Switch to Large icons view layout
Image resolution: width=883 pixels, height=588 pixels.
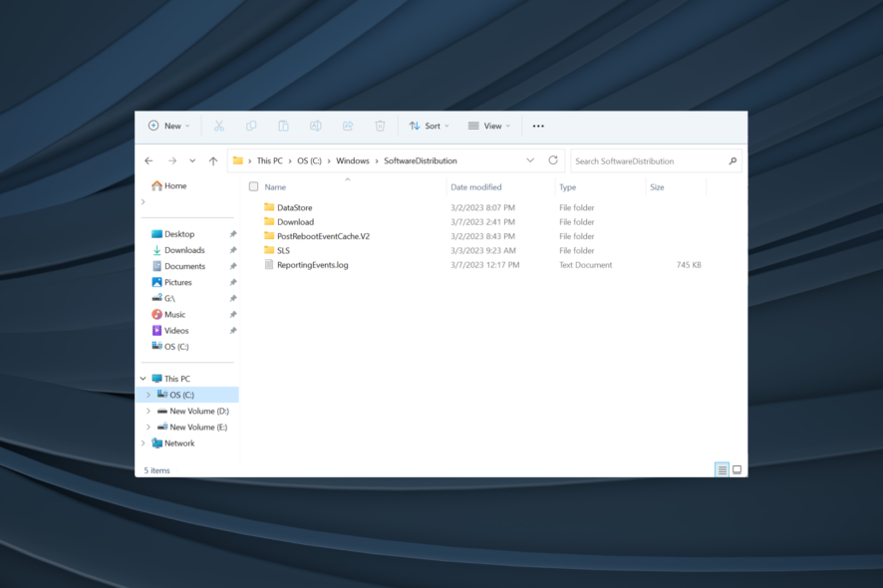coord(737,469)
